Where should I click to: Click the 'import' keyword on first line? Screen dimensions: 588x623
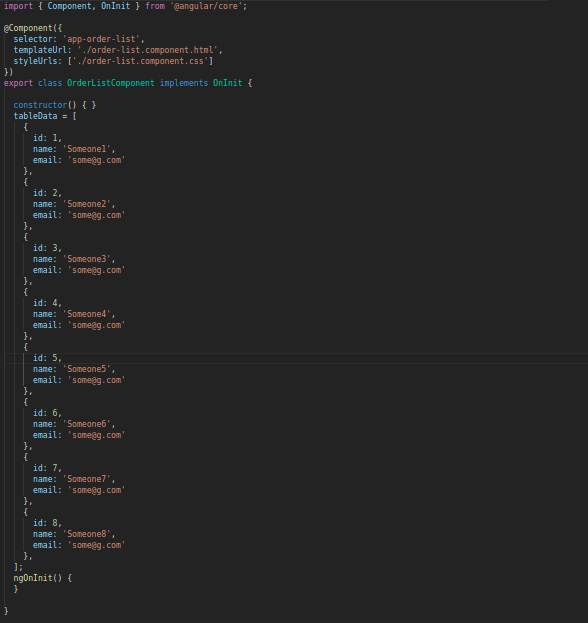click(18, 6)
